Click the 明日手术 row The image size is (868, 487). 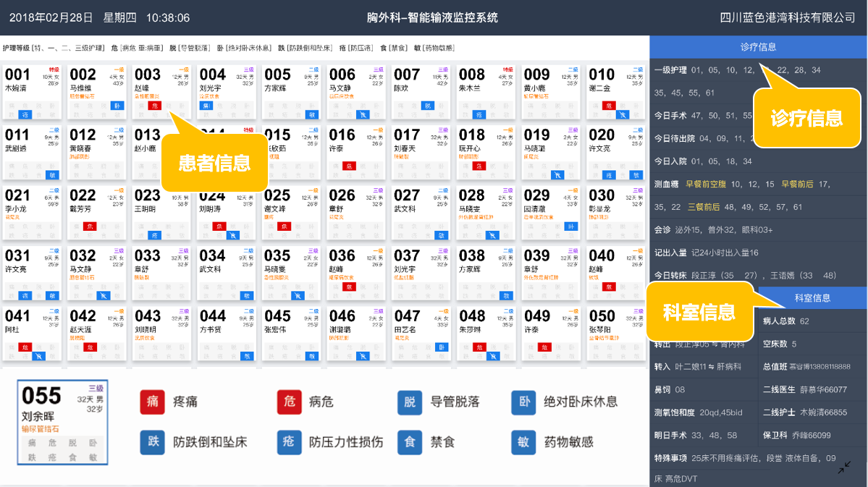pos(704,435)
